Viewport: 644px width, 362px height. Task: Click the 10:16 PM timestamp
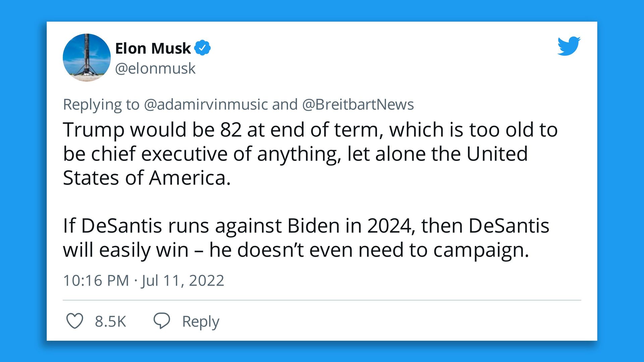96,281
